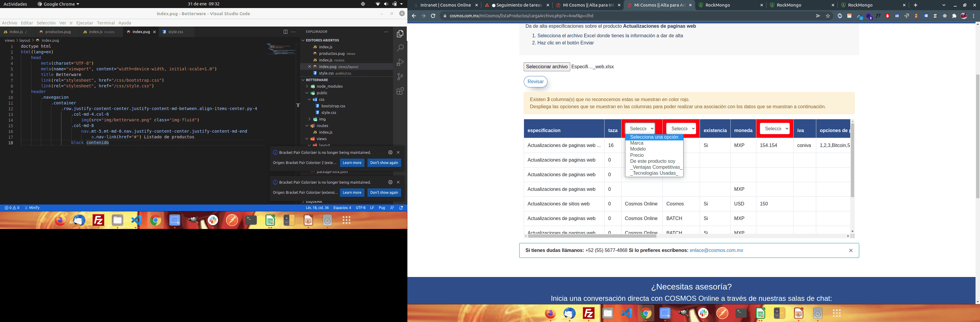Click the Seleccionar archivo button
Viewport: 980px width, 322px height.
pyautogui.click(x=547, y=67)
